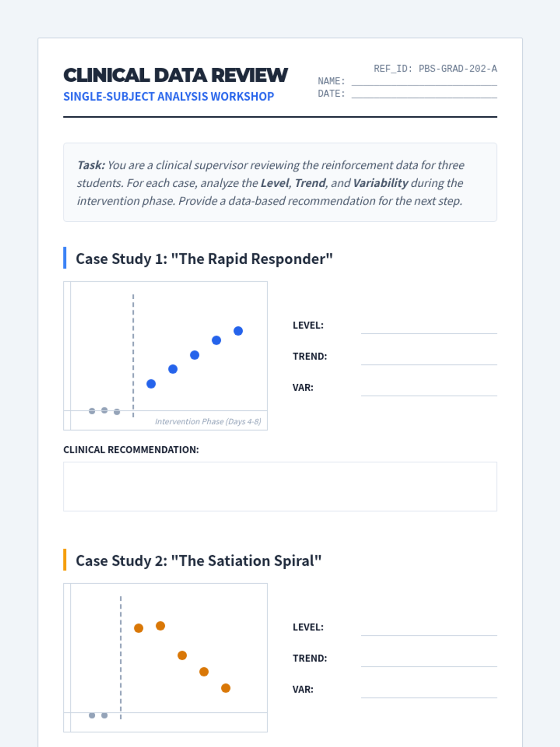The width and height of the screenshot is (560, 747).
Task: Click the Case Study 1 heading
Action: coord(204,259)
